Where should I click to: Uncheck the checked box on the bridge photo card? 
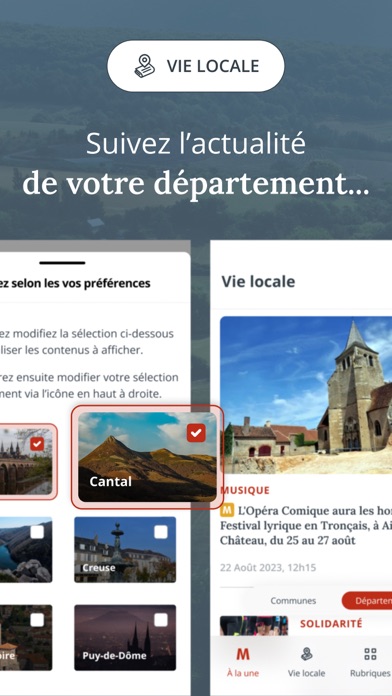[37, 444]
